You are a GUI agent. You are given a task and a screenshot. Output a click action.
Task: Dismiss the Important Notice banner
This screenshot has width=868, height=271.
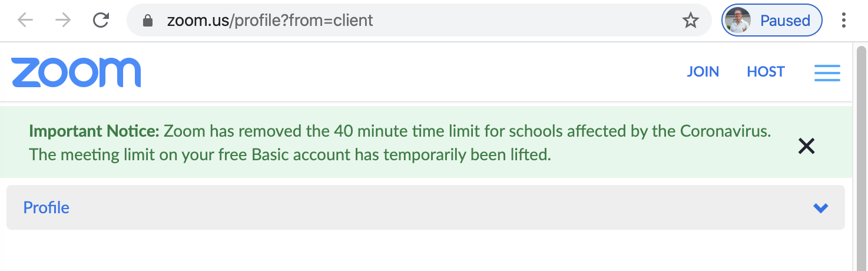pos(806,146)
